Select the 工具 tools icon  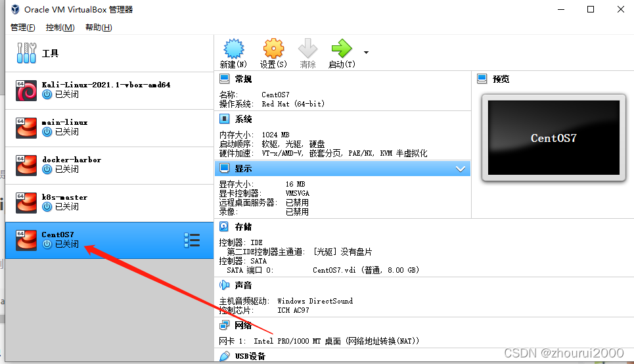coord(27,53)
